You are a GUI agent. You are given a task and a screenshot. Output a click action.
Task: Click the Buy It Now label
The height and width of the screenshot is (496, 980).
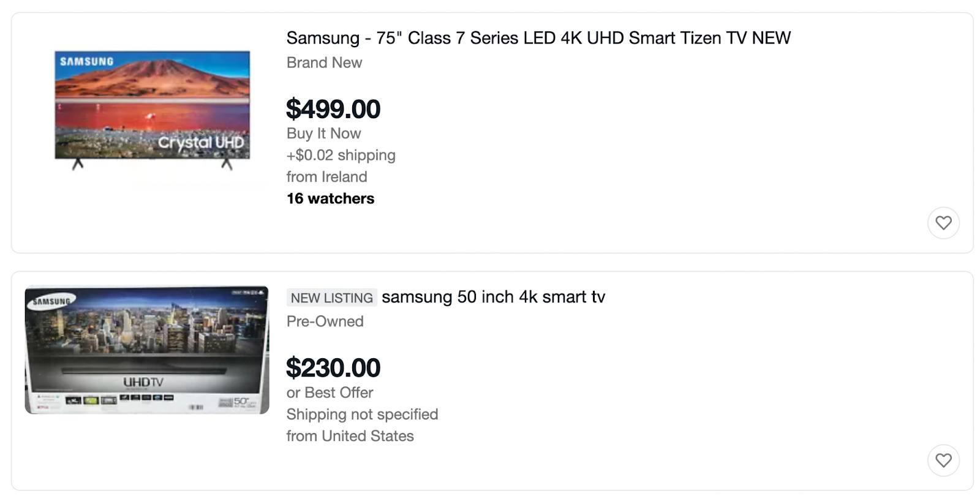[x=323, y=133]
